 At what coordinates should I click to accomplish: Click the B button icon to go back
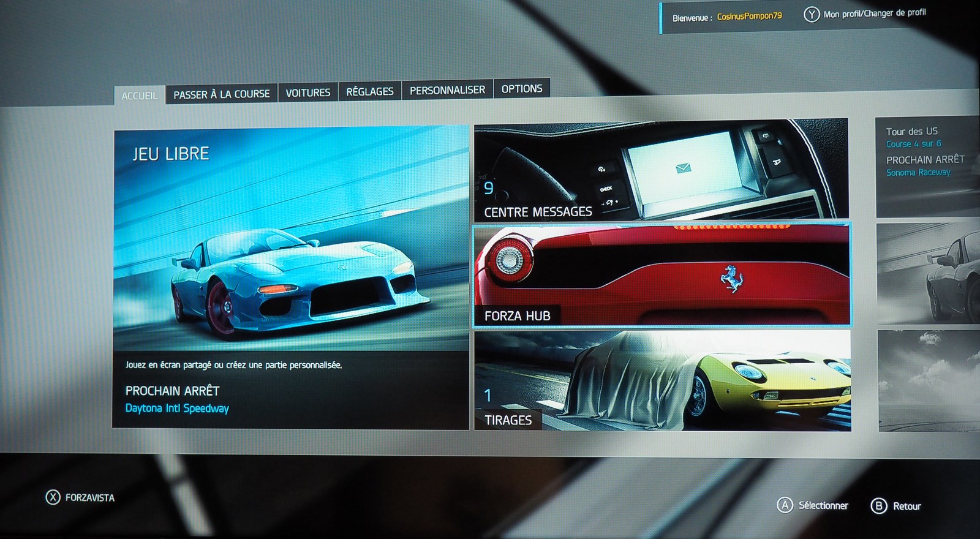click(879, 506)
